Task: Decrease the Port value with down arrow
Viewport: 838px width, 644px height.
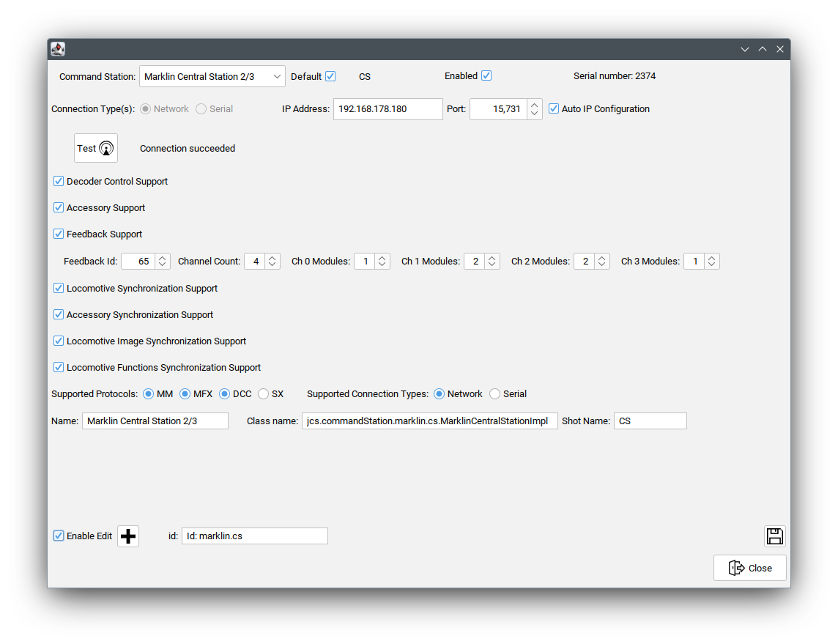Action: [535, 114]
